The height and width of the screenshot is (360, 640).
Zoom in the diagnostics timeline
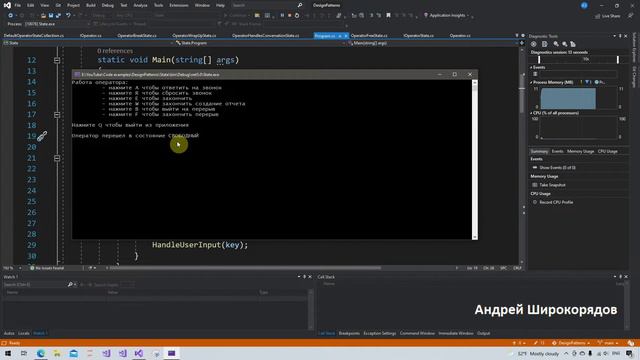click(556, 44)
